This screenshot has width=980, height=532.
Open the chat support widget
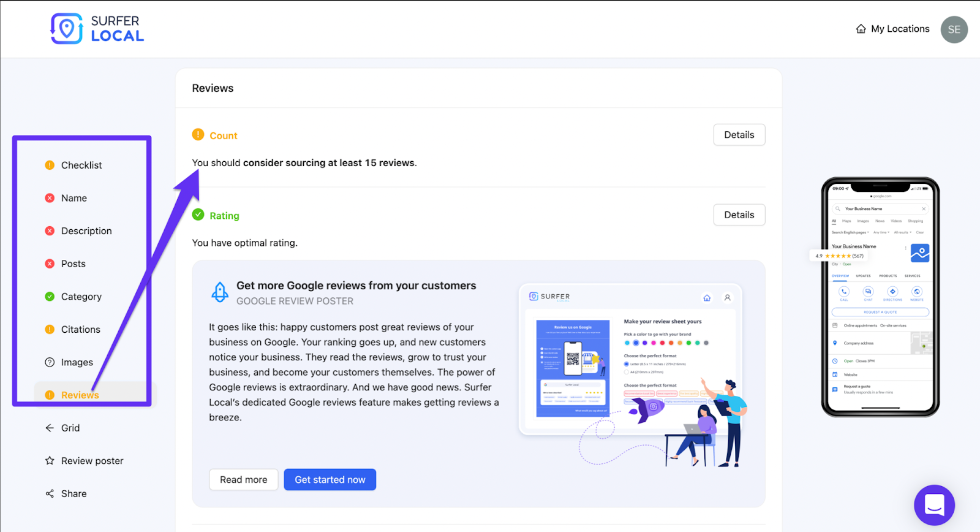coord(934,505)
